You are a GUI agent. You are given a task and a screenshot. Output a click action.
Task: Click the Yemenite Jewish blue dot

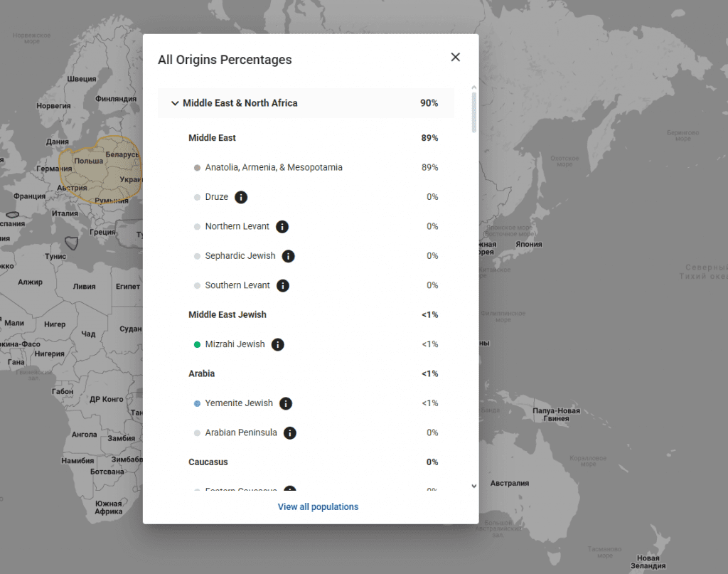tap(197, 404)
